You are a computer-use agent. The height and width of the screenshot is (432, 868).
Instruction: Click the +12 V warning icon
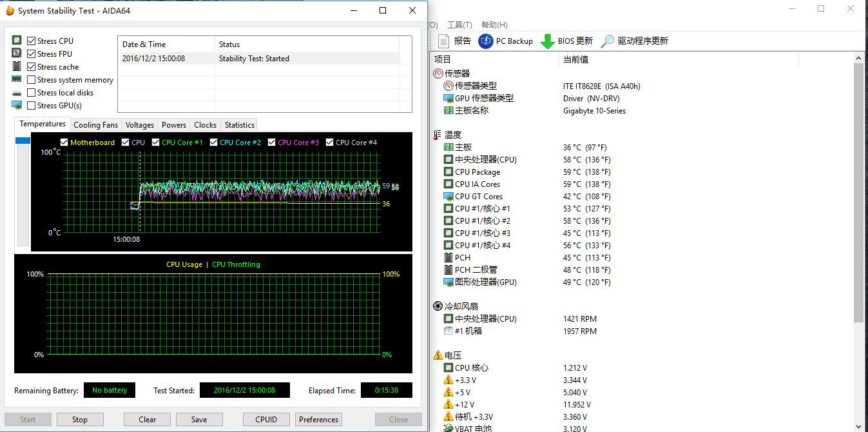coord(449,404)
